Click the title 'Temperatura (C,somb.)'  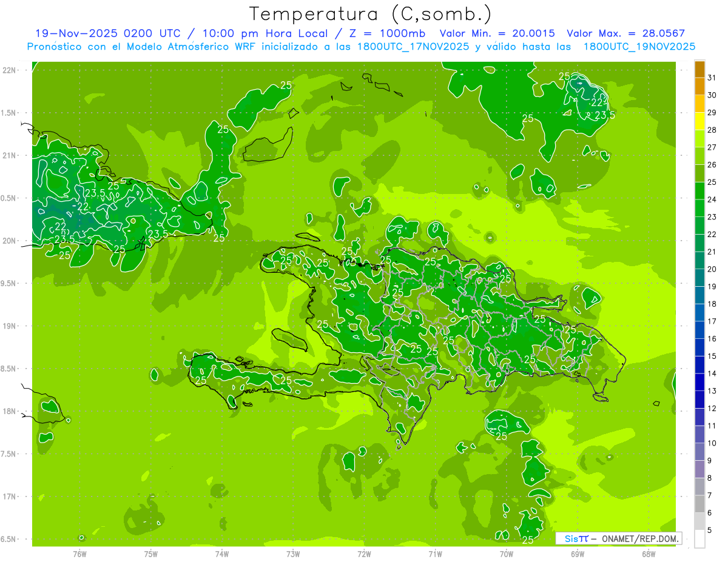[x=370, y=13]
